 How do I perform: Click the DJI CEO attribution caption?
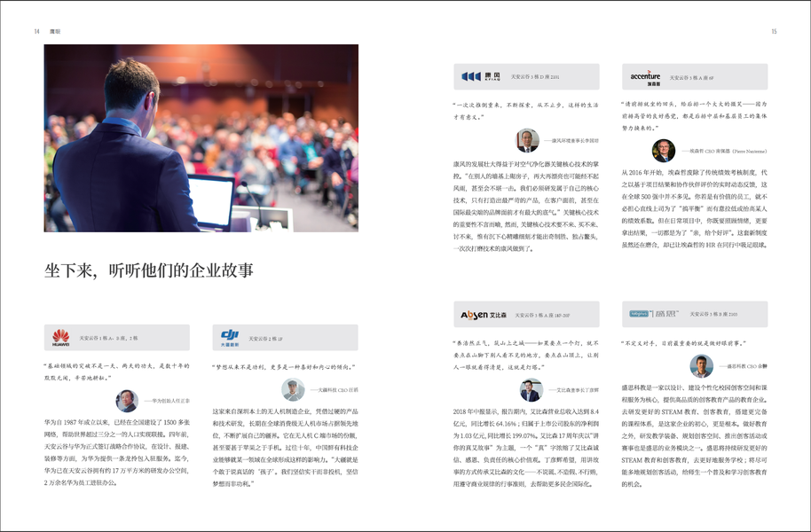(335, 390)
